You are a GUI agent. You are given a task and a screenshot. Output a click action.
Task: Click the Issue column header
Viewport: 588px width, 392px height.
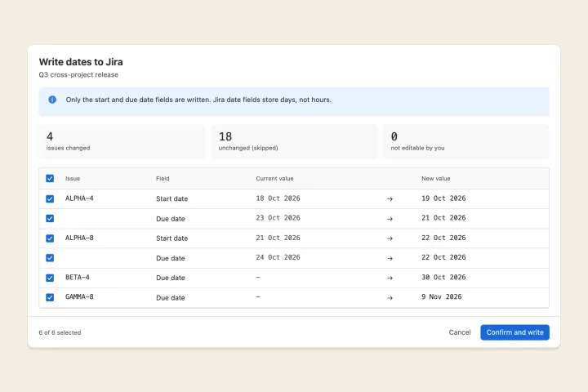73,179
